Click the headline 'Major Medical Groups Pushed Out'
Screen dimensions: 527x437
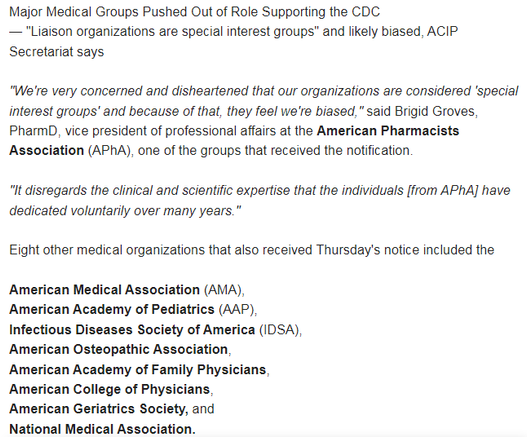coord(194,12)
